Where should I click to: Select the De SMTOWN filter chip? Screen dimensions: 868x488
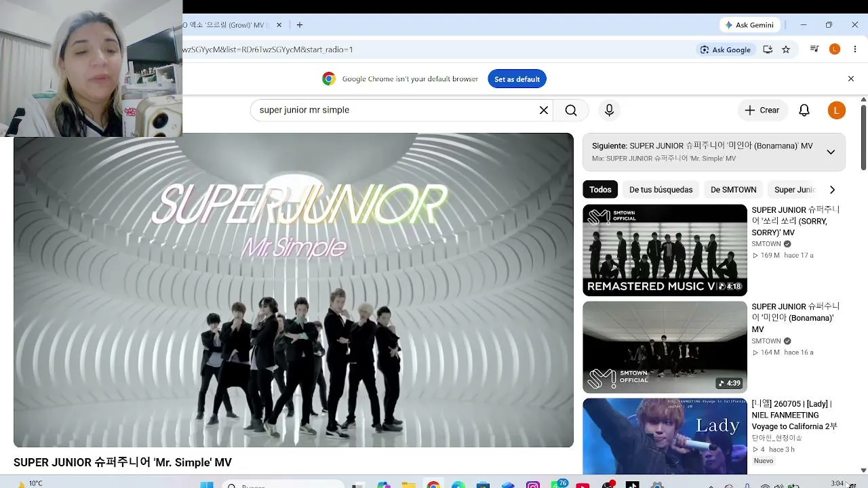click(733, 190)
